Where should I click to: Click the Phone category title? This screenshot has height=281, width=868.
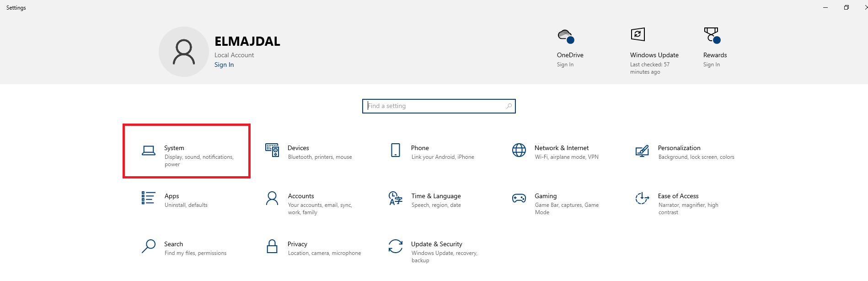(x=420, y=148)
